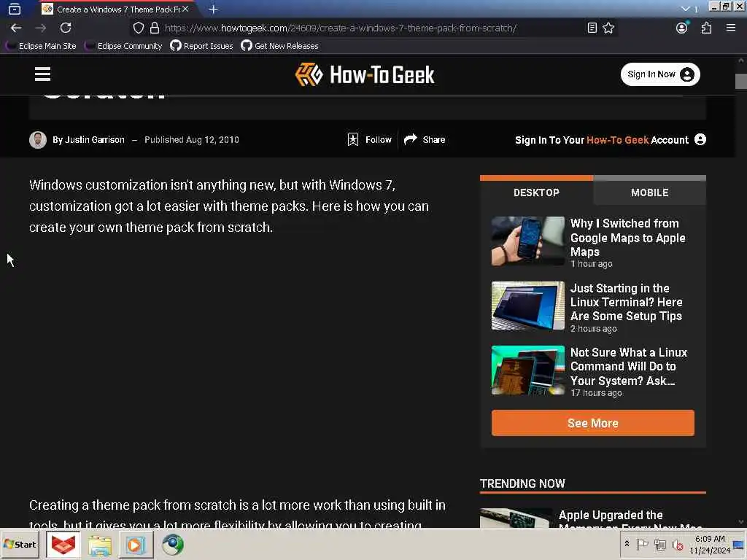Click the network tray icon
Image resolution: width=747 pixels, height=560 pixels.
pyautogui.click(x=659, y=544)
